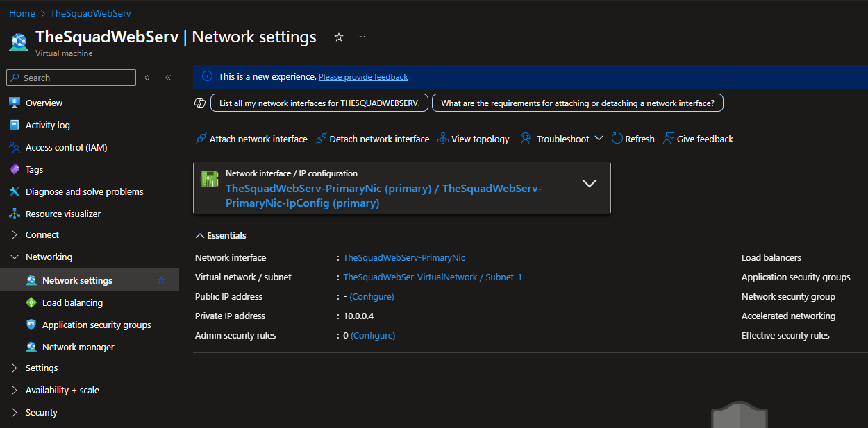Open Network manager menu item

click(78, 347)
